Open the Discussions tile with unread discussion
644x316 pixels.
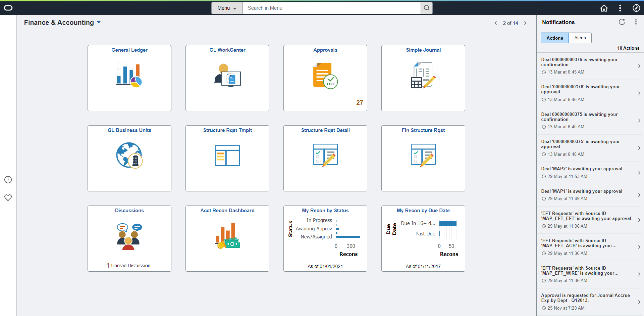[x=129, y=238]
